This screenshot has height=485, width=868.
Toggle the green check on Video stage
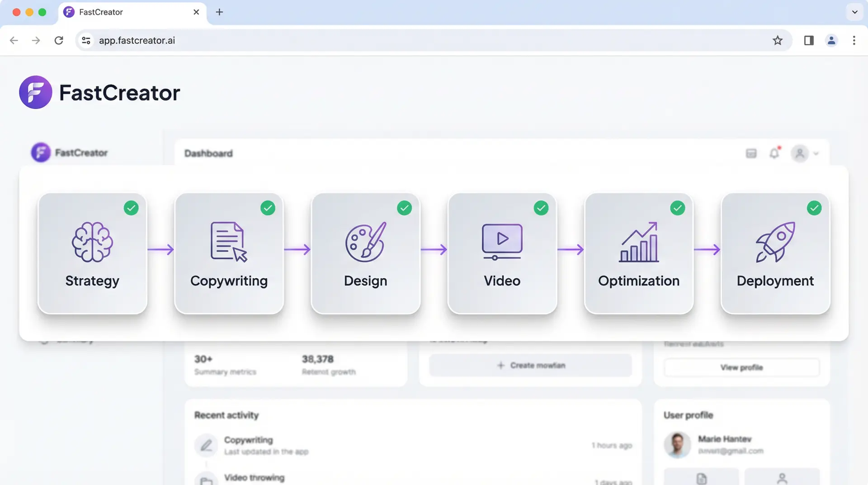[x=541, y=208]
